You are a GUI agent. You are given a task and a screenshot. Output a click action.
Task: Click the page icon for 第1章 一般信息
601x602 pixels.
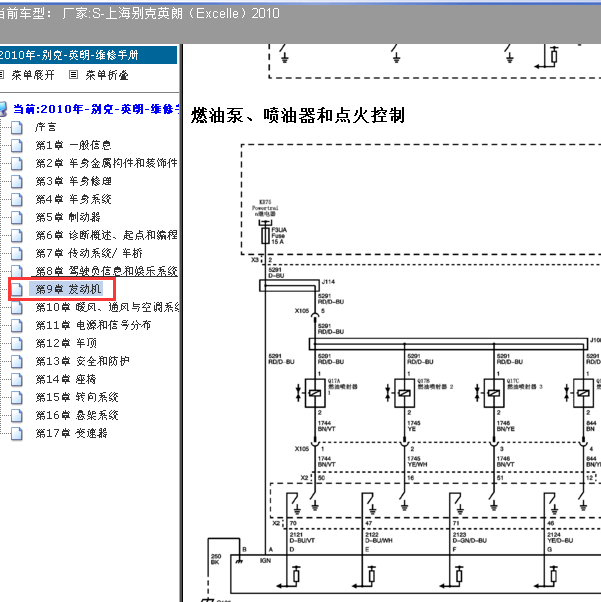[17, 145]
